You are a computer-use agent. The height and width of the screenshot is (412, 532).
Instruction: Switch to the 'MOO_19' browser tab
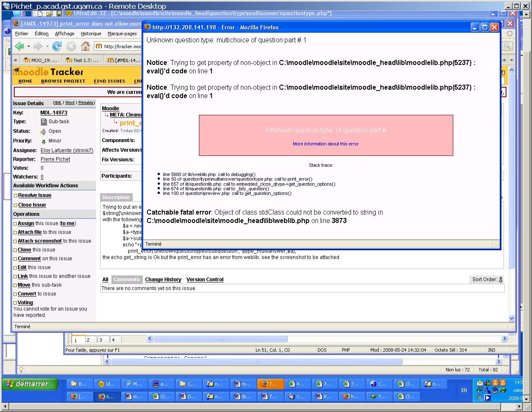[40, 60]
